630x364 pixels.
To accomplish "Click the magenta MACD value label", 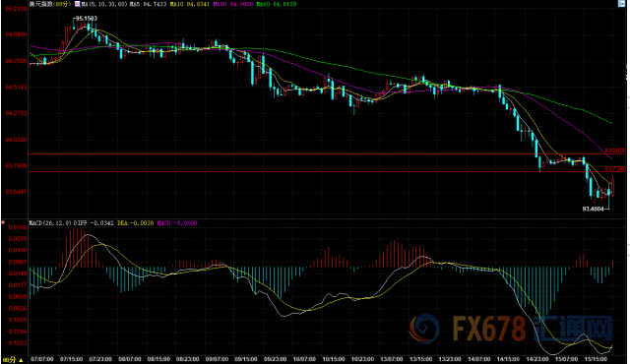I will pyautogui.click(x=177, y=222).
